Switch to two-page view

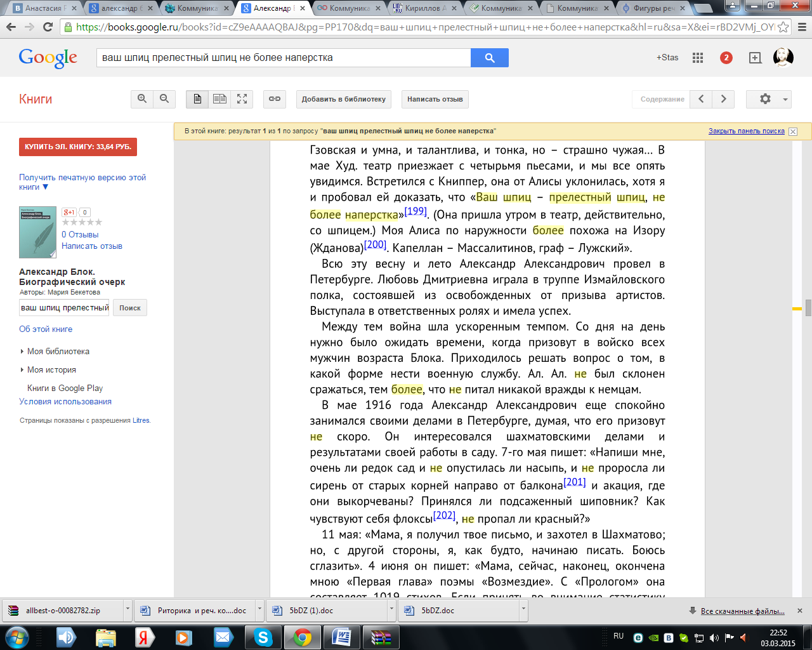pyautogui.click(x=219, y=99)
